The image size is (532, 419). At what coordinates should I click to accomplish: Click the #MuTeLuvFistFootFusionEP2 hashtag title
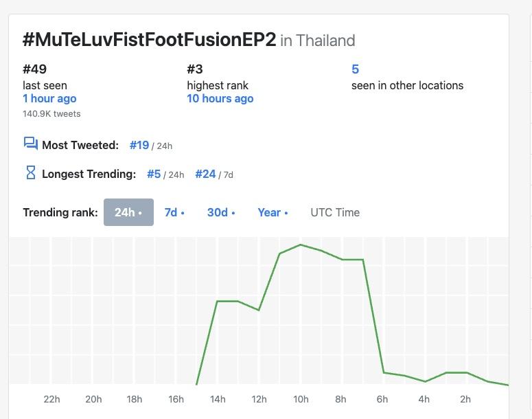pos(149,40)
